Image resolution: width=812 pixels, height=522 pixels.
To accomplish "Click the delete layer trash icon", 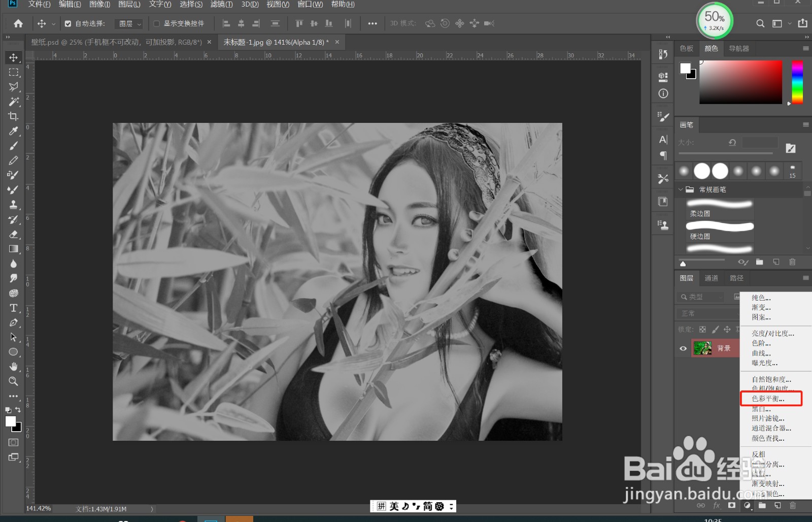I will click(793, 505).
